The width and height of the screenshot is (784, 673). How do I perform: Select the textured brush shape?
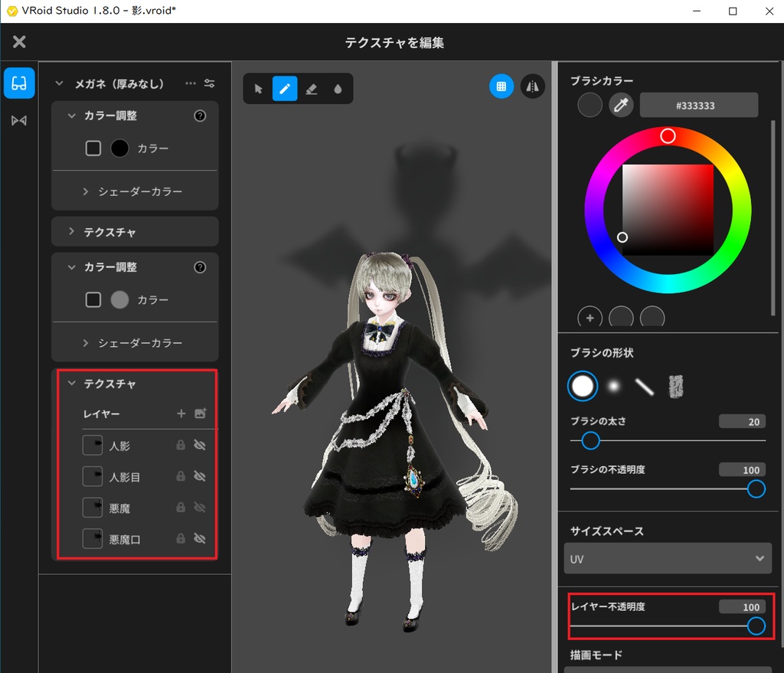coord(676,387)
